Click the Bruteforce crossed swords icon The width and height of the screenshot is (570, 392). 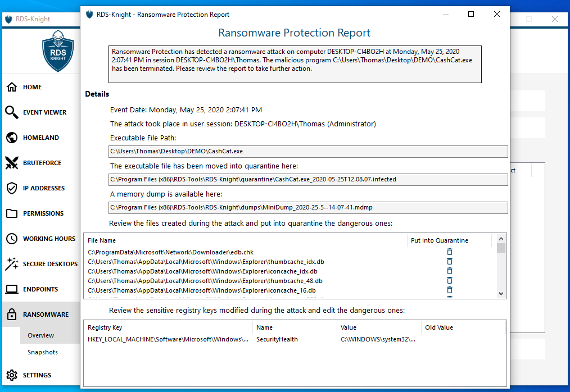click(x=12, y=163)
